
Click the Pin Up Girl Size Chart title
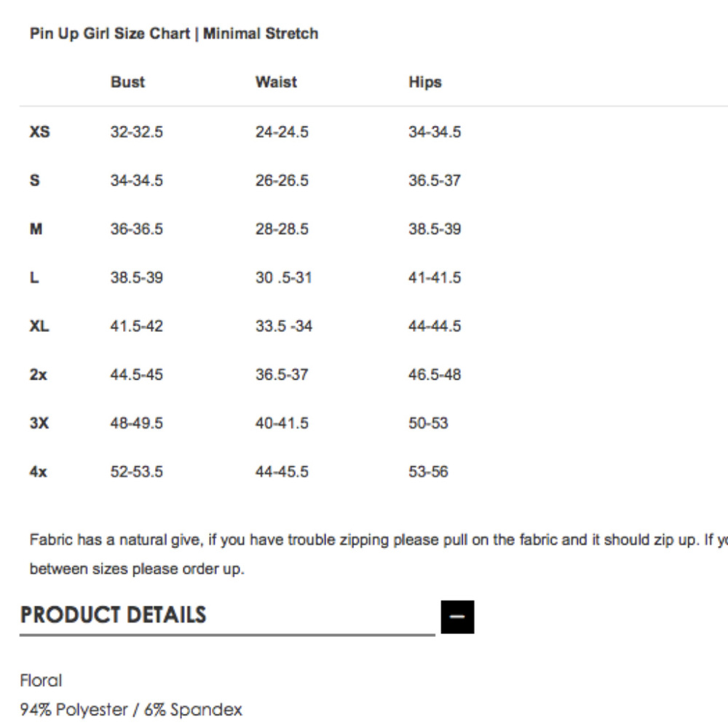(174, 33)
